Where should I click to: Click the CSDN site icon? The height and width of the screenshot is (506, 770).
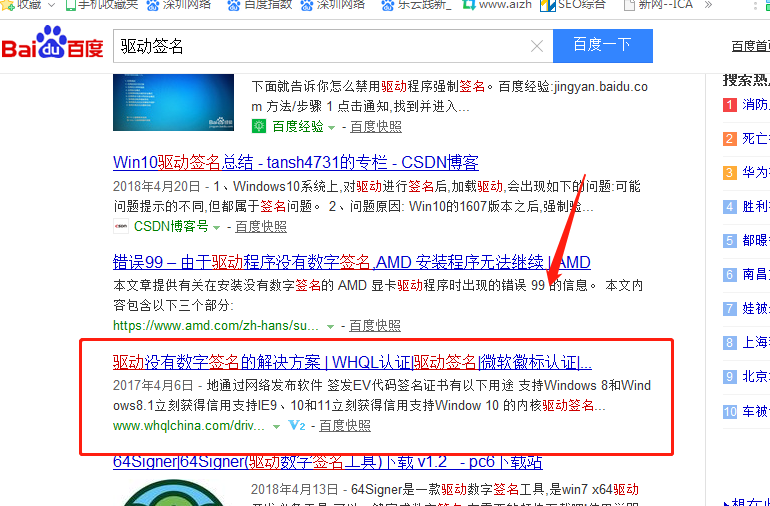[x=121, y=226]
